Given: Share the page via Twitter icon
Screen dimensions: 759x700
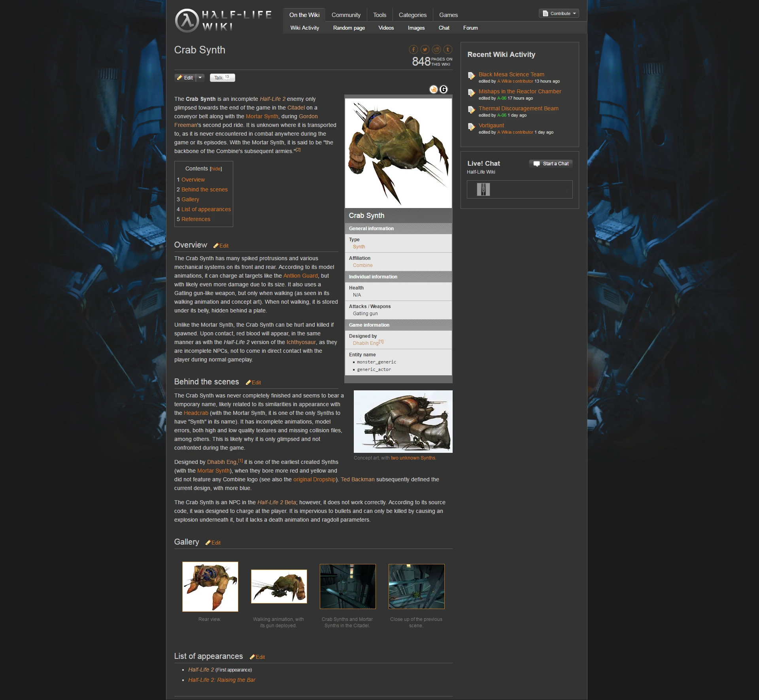Looking at the screenshot, I should (425, 49).
